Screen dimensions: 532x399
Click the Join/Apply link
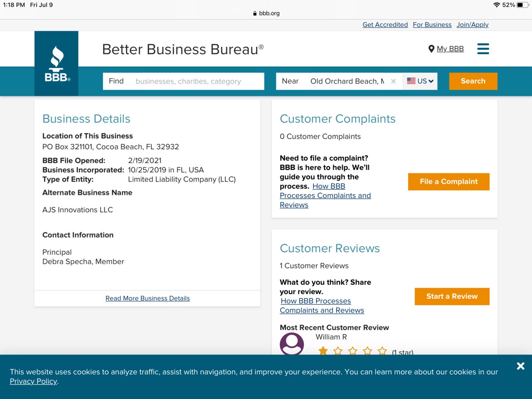pos(473,25)
